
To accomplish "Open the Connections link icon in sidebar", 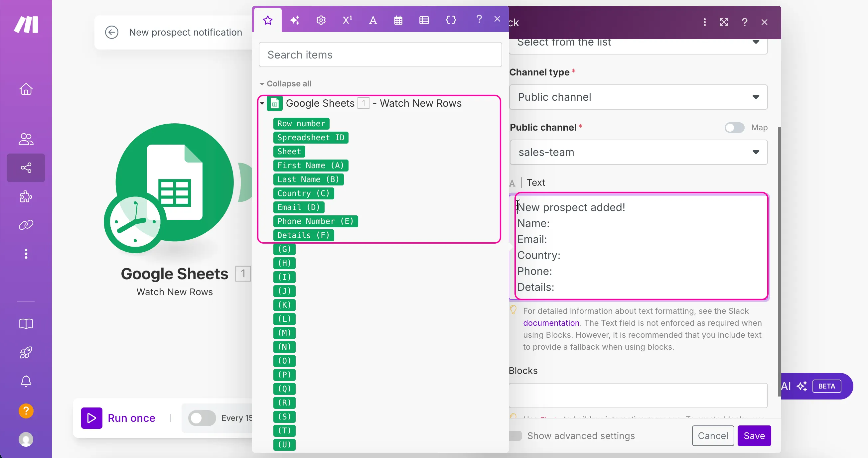I will (26, 225).
